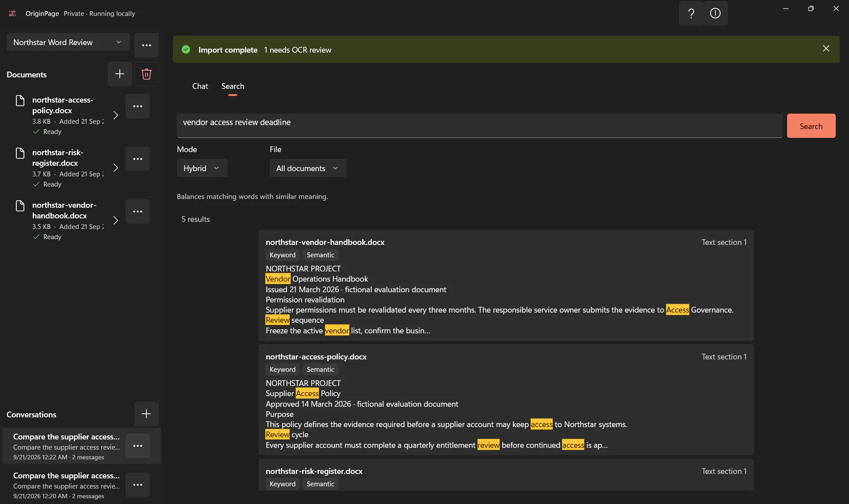Open the info circle icon
The height and width of the screenshot is (504, 849).
coord(715,13)
